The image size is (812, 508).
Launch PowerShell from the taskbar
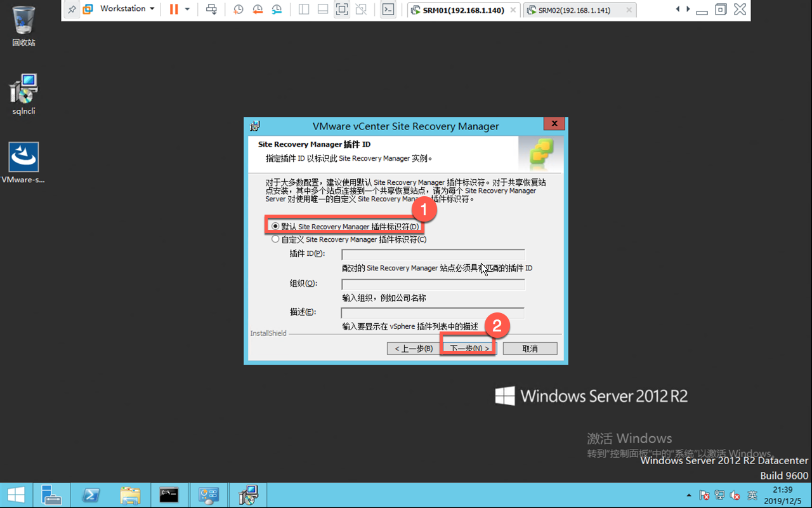coord(91,495)
